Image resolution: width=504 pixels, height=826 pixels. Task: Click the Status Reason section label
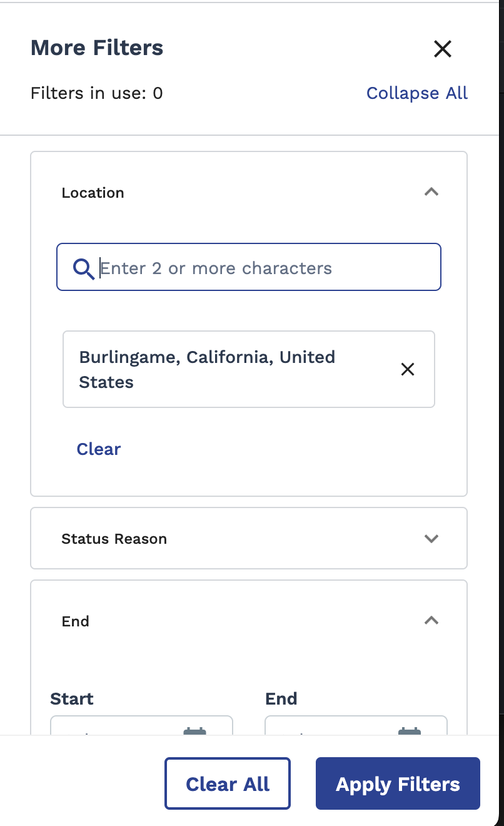coord(114,539)
